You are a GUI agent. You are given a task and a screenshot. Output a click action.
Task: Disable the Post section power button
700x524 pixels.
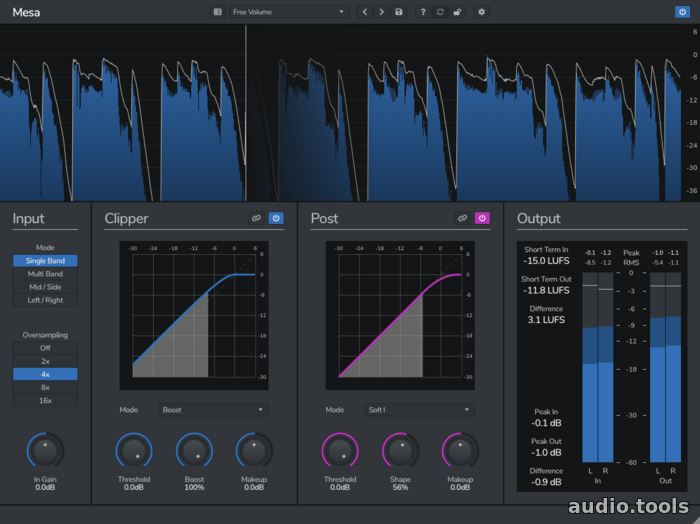pyautogui.click(x=482, y=217)
